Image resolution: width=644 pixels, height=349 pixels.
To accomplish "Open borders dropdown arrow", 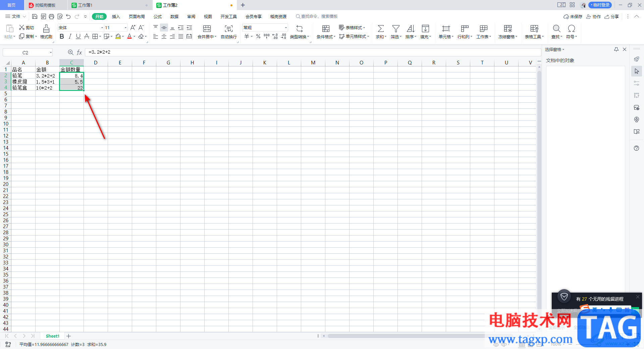I will point(100,36).
